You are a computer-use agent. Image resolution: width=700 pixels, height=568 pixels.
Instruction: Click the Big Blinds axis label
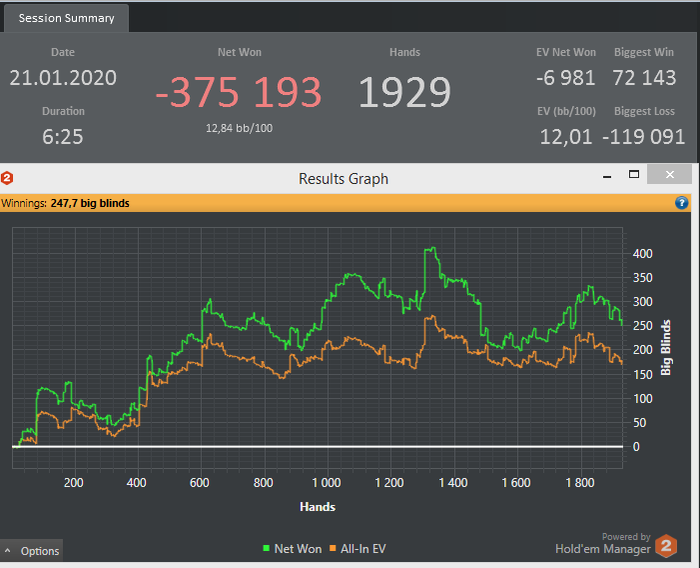coord(666,347)
